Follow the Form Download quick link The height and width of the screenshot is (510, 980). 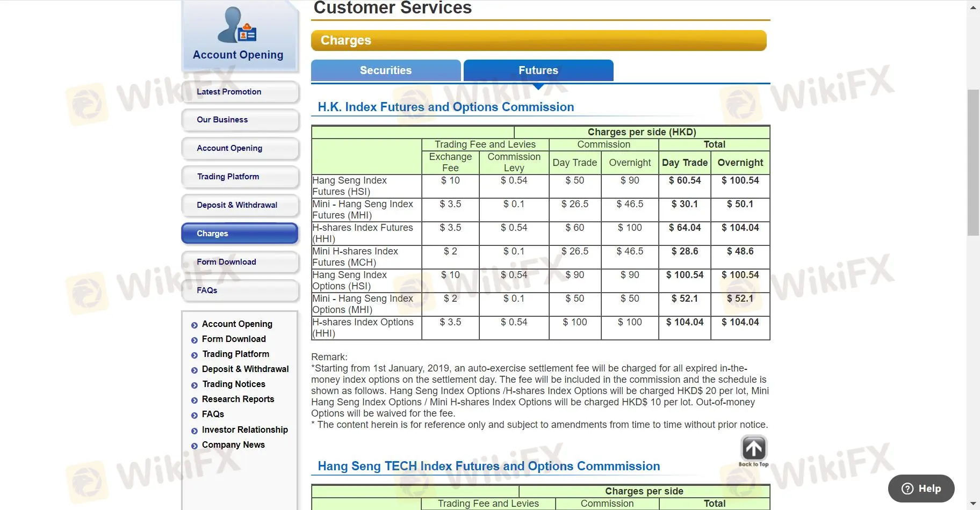[234, 339]
